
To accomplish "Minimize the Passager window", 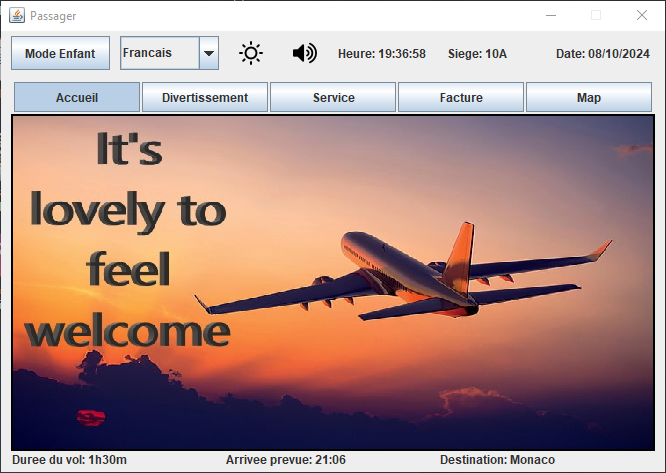I will 551,16.
